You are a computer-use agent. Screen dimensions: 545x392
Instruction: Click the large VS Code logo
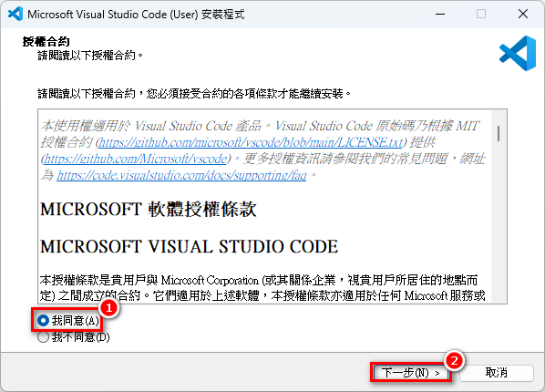pyautogui.click(x=517, y=53)
